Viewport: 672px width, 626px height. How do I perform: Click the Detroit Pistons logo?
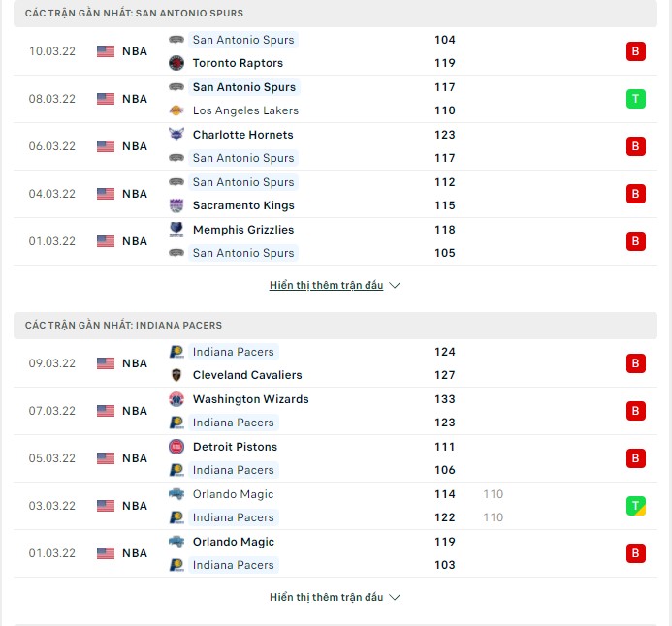(176, 447)
